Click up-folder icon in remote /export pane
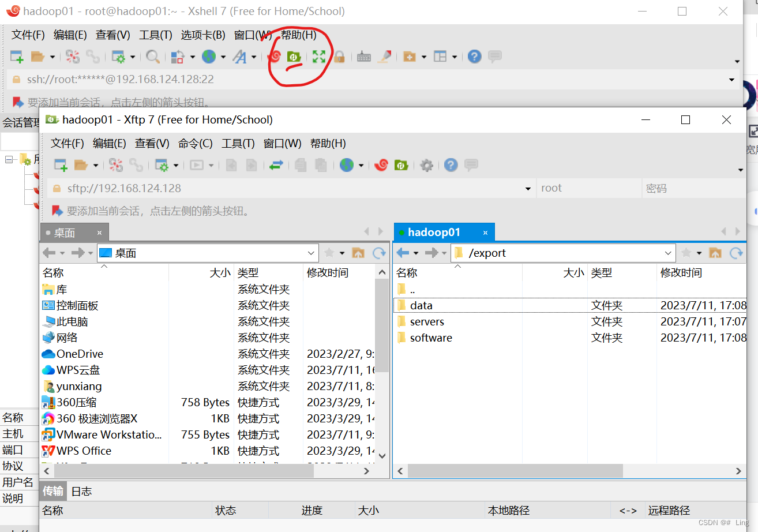This screenshot has width=758, height=532. coord(715,253)
